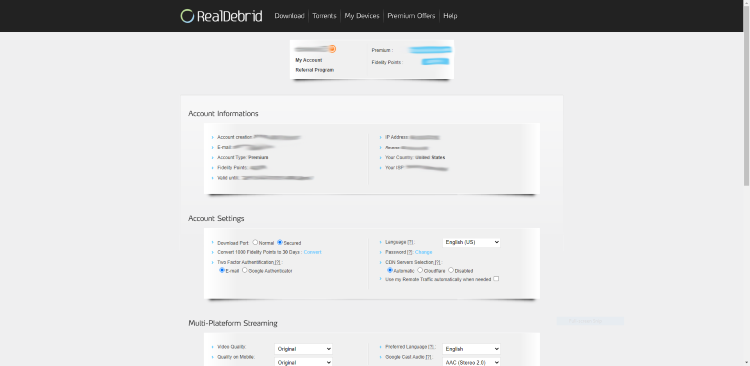Viewport: 750px width, 366px height.
Task: Open the Two Factor Authentification [?] help marker
Action: (x=278, y=262)
